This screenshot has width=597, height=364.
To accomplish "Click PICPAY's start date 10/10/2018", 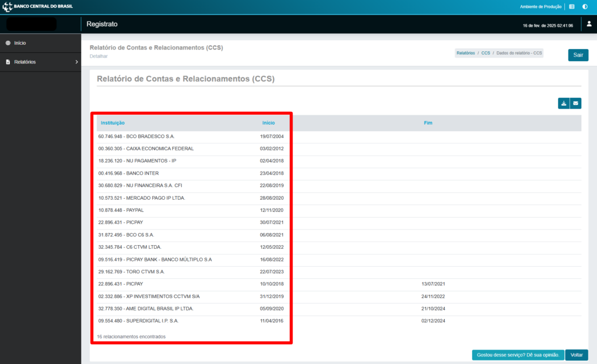I will click(272, 284).
